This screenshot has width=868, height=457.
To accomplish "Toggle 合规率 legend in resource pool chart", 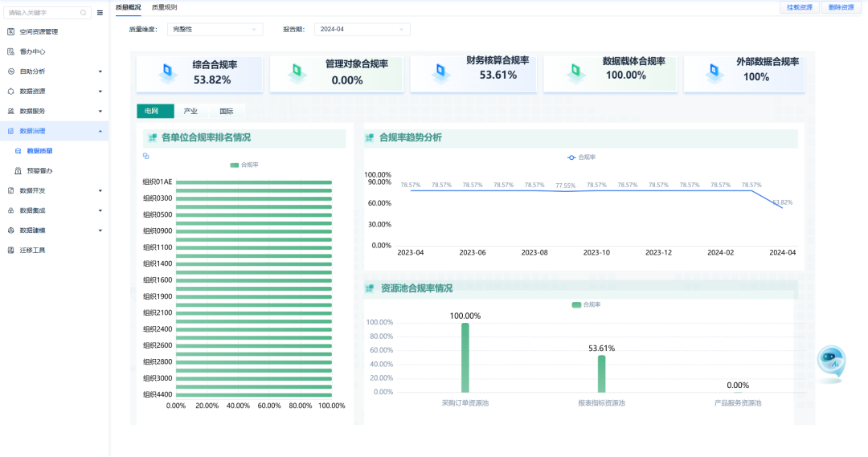I will (x=586, y=305).
